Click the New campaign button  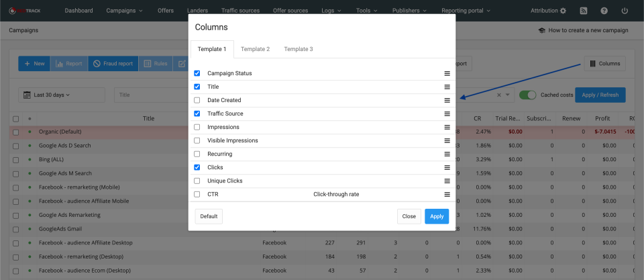(x=34, y=64)
